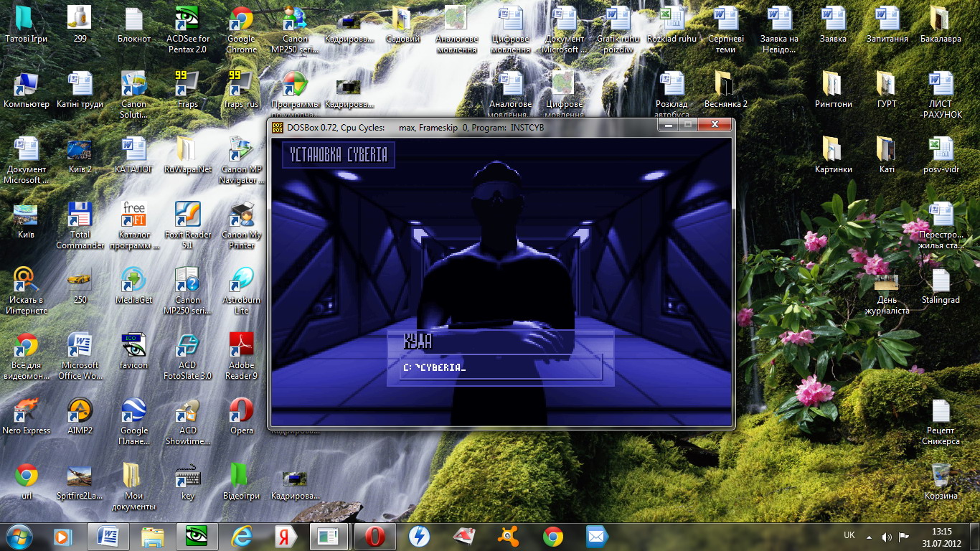980x551 pixels.
Task: Open the ГУРТ folder
Action: coord(887,90)
